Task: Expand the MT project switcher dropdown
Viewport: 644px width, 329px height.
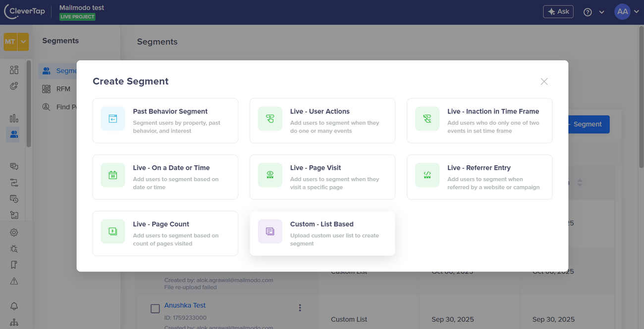Action: coord(23,42)
